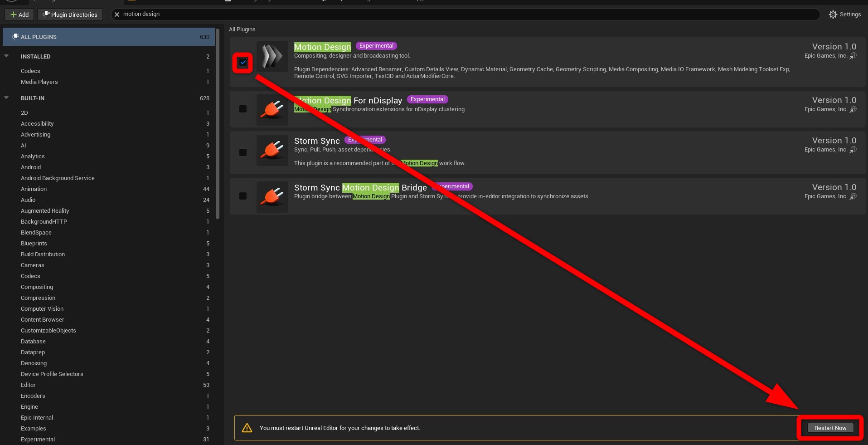Select the All Plugins category
868x445 pixels.
pos(109,37)
